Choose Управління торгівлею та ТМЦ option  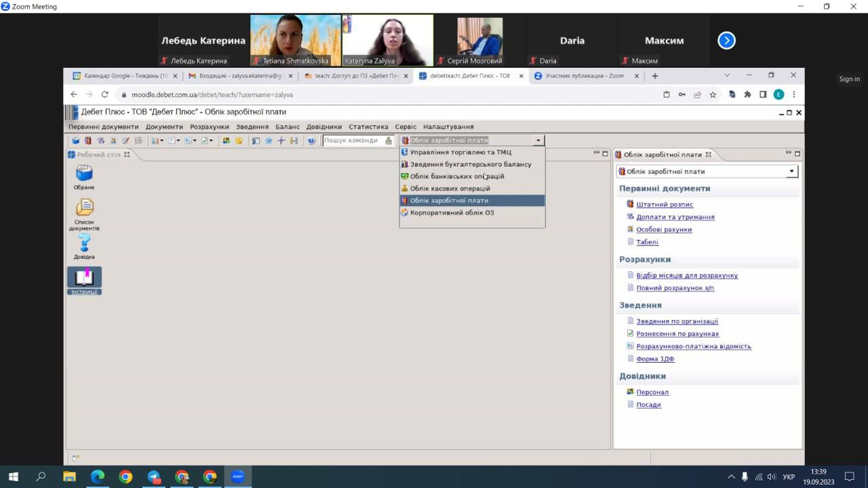click(x=460, y=152)
